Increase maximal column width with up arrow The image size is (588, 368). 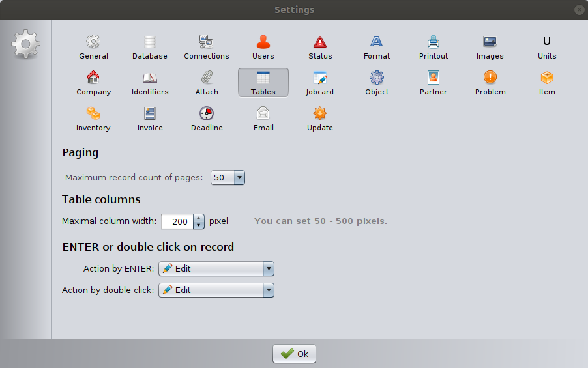coord(199,218)
